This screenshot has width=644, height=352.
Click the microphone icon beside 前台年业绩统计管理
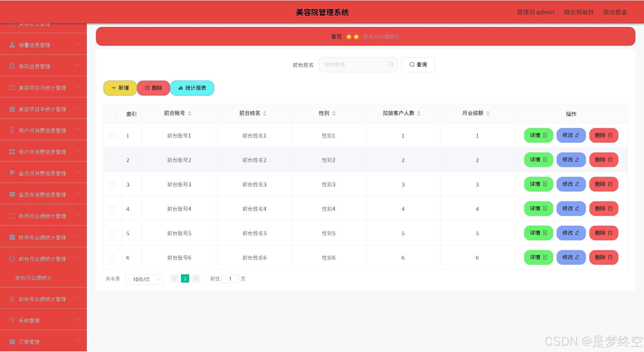click(12, 299)
